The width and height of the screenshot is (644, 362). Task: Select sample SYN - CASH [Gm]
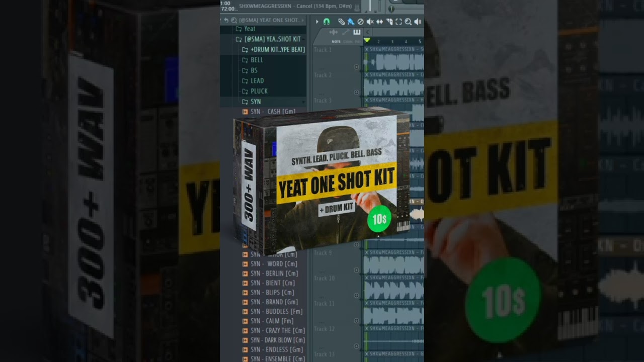269,112
